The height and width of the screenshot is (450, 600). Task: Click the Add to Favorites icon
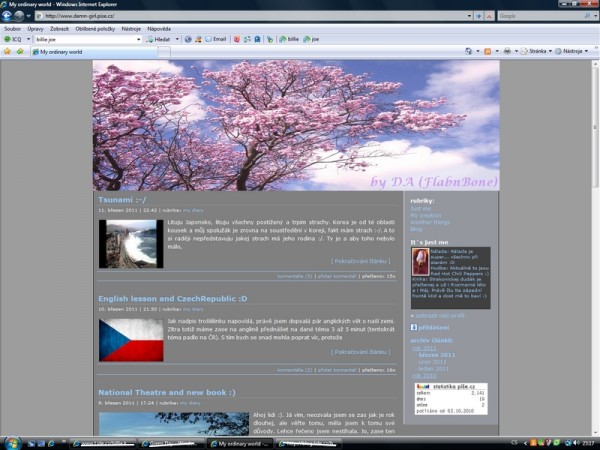point(20,51)
